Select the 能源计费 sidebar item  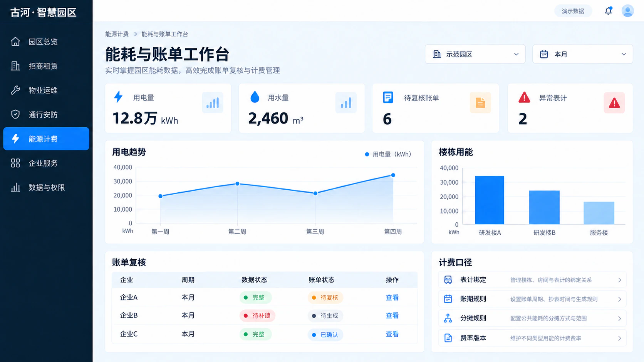click(x=46, y=138)
